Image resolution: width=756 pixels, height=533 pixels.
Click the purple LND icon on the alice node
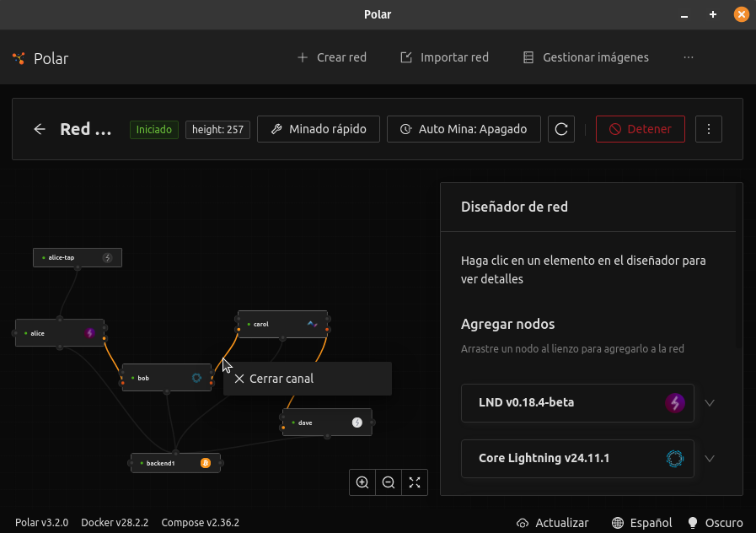[90, 333]
